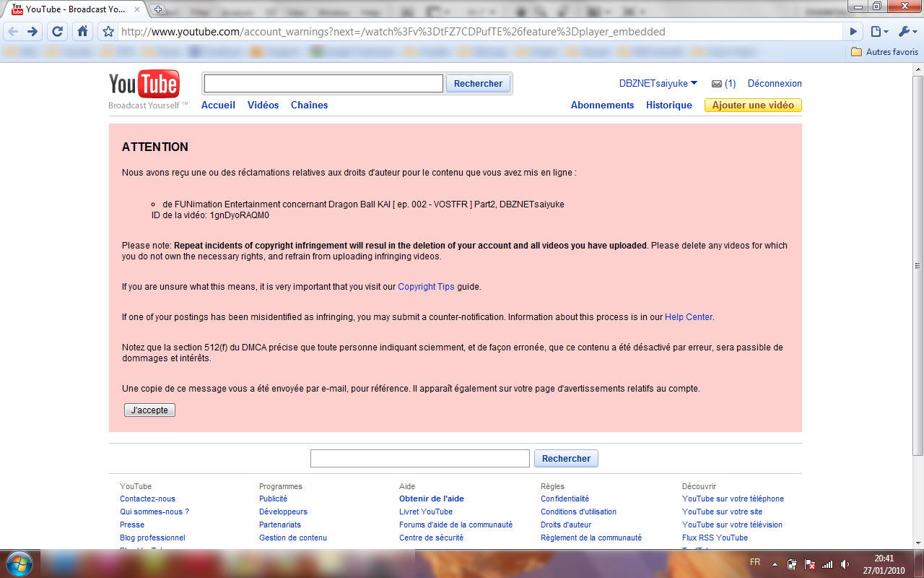Open the Livret YouTube link
Screen dimensions: 924x578
click(x=426, y=512)
